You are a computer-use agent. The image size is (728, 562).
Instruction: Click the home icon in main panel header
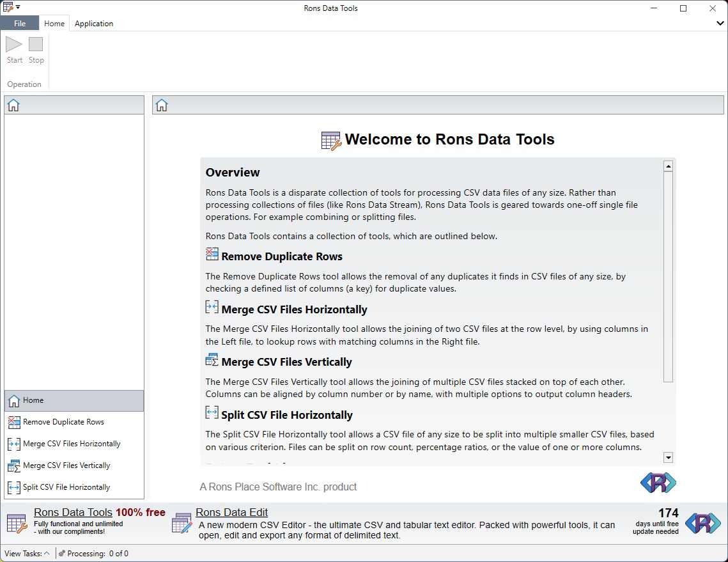point(162,105)
